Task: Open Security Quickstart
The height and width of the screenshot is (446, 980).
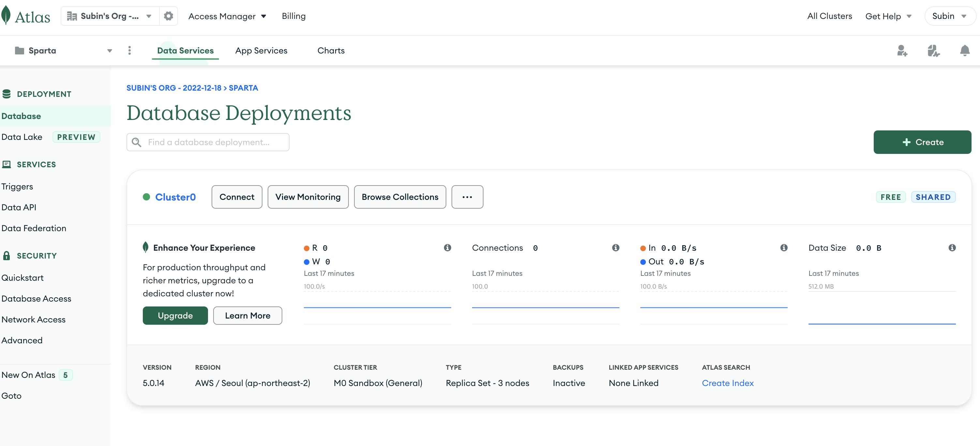Action: (x=22, y=278)
